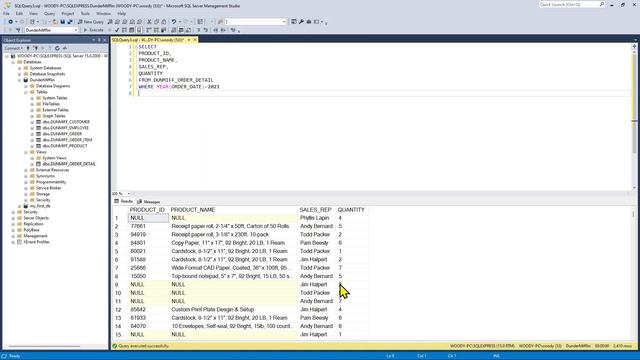This screenshot has width=640, height=360.
Task: Open the Connect dropdown in Object Explorer
Action: tap(13, 48)
